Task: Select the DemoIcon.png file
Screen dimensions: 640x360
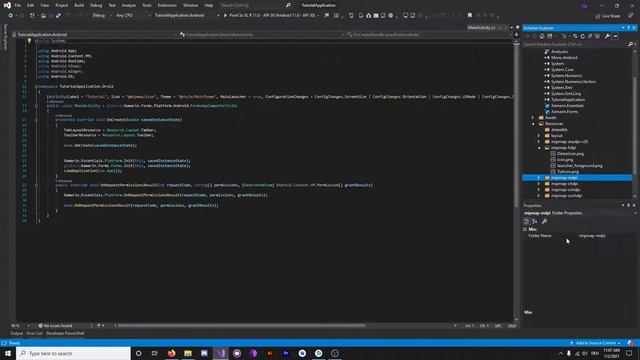Action: tap(570, 154)
